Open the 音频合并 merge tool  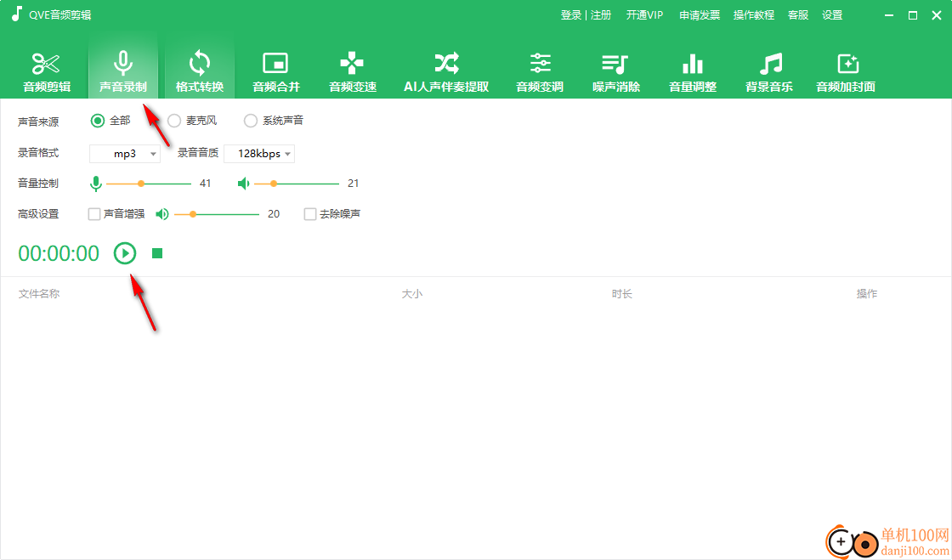pos(276,72)
